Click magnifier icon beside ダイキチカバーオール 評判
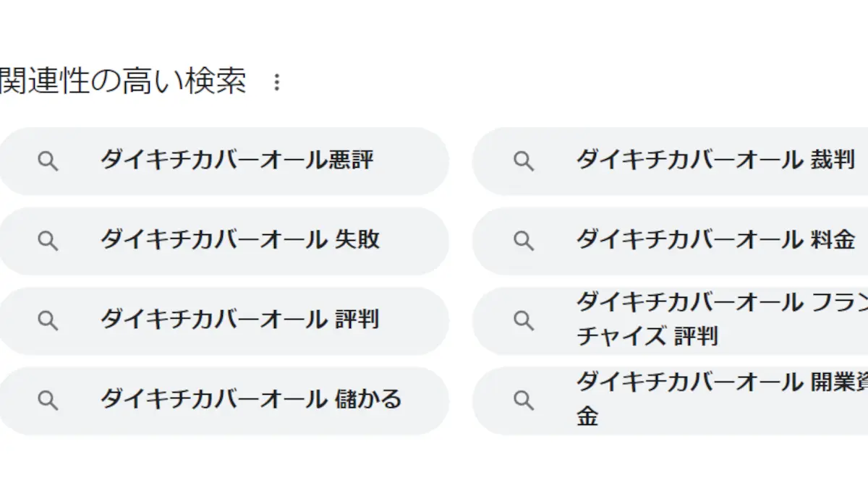Image resolution: width=868 pixels, height=488 pixels. (48, 320)
